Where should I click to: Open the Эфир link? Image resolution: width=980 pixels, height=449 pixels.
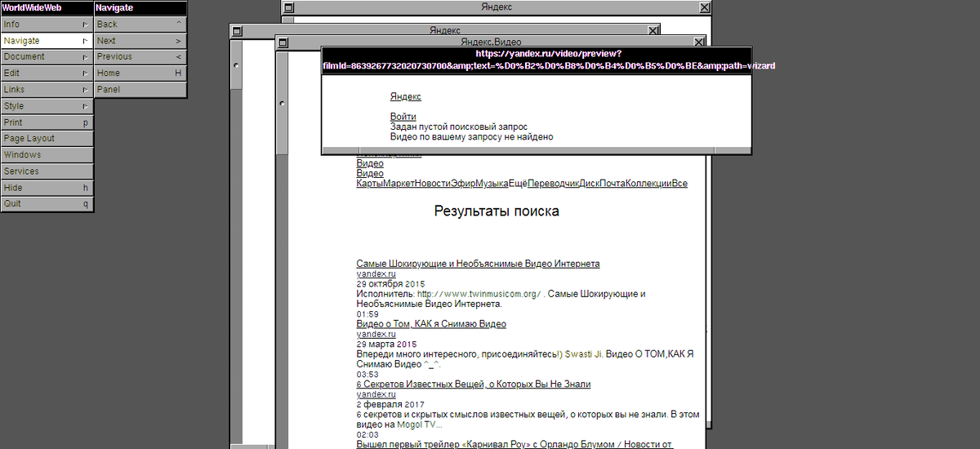(x=463, y=184)
